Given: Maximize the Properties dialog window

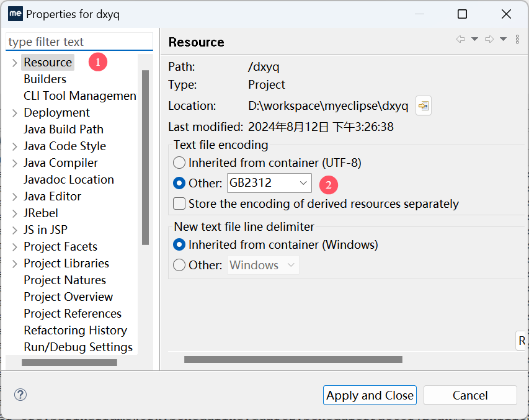Looking at the screenshot, I should (x=462, y=14).
